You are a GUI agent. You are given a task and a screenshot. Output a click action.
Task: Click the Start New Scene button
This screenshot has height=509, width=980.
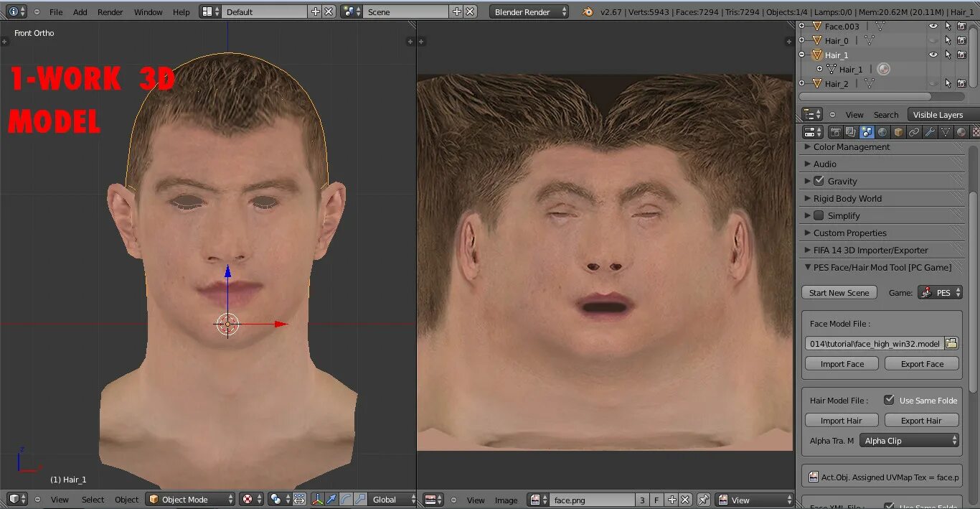pos(839,292)
